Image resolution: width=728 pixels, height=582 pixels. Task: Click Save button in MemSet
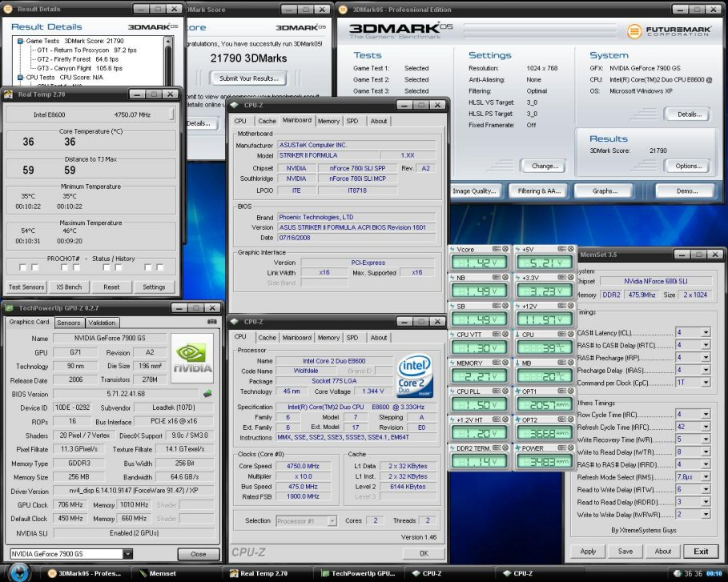click(x=625, y=552)
